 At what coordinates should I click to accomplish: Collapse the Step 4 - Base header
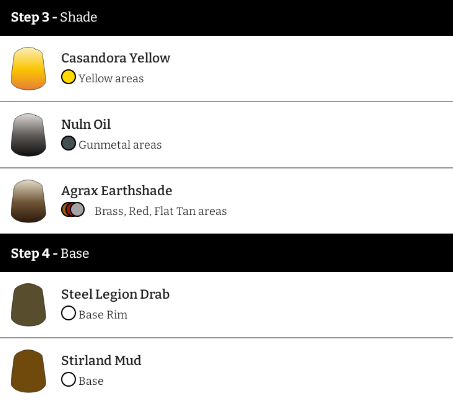tap(226, 253)
